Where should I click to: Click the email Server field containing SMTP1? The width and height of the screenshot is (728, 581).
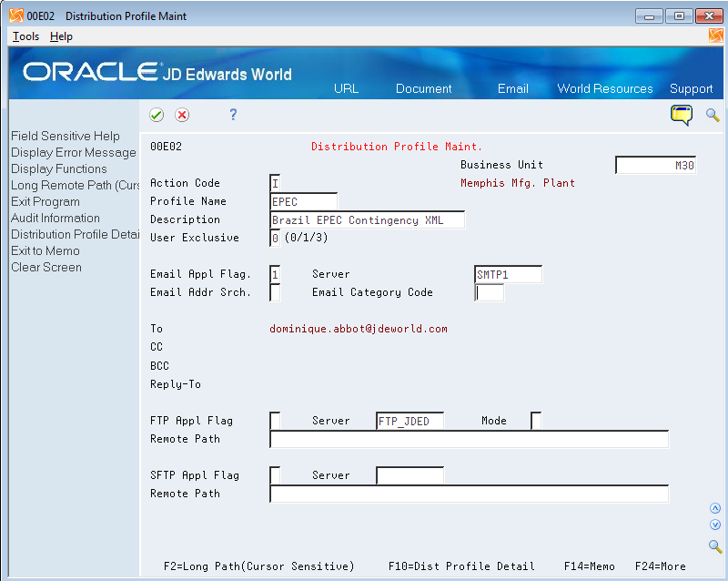click(x=509, y=274)
